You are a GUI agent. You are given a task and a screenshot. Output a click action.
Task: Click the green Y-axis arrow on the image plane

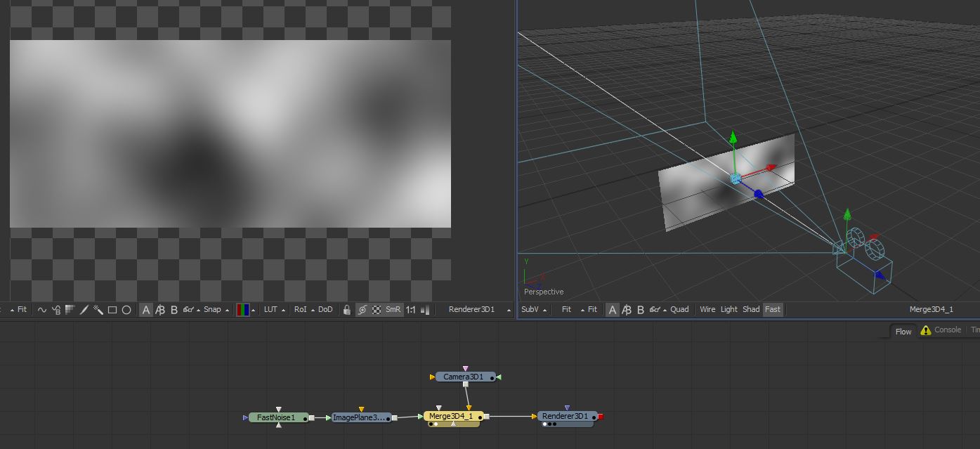(733, 136)
